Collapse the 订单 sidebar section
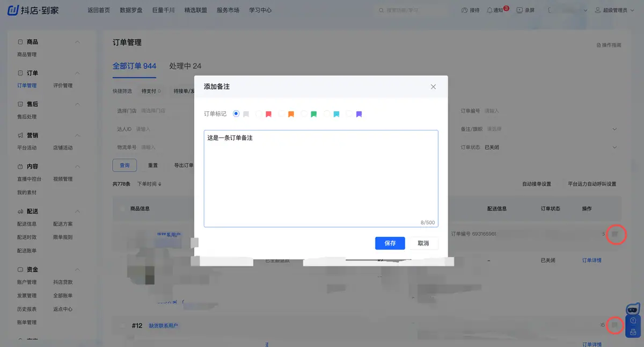This screenshot has width=644, height=347. point(77,73)
